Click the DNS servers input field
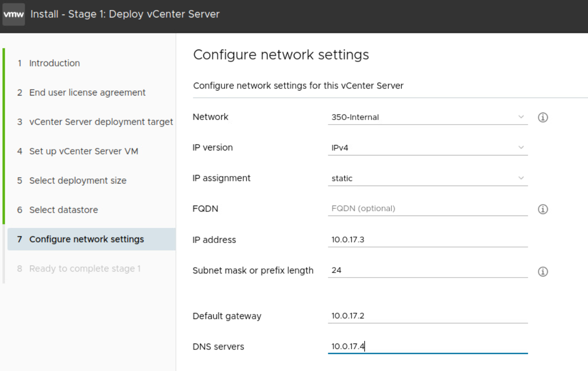Screen dimensions: 588x371 (x=427, y=346)
